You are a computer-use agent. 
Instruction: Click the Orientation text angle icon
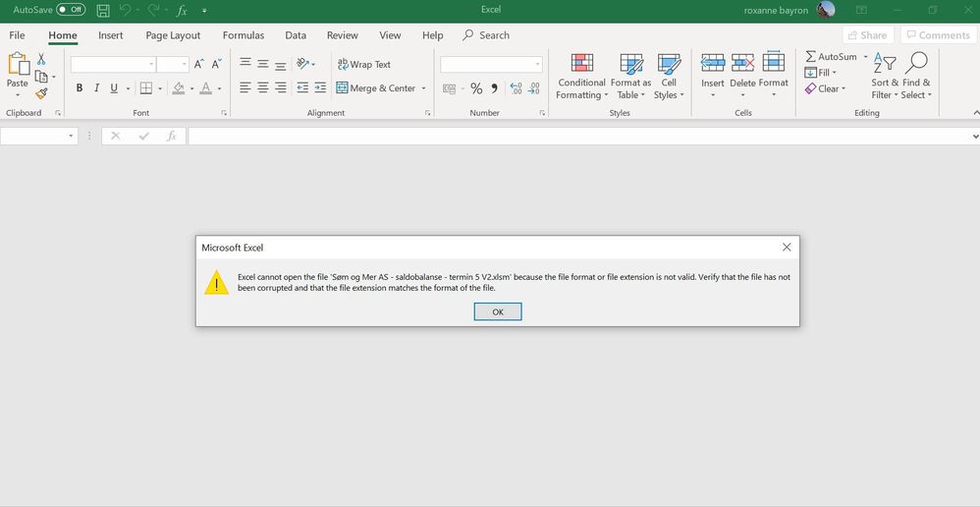(303, 64)
